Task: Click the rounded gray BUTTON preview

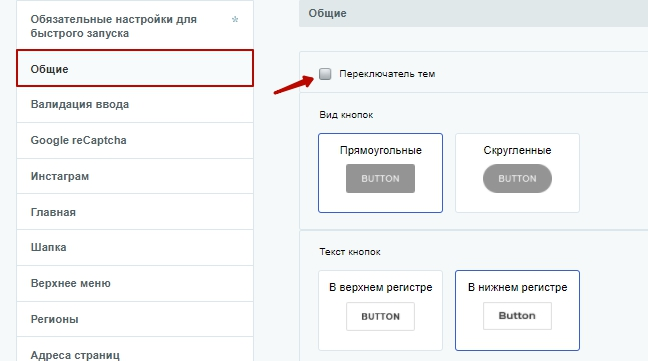Action: pos(517,178)
